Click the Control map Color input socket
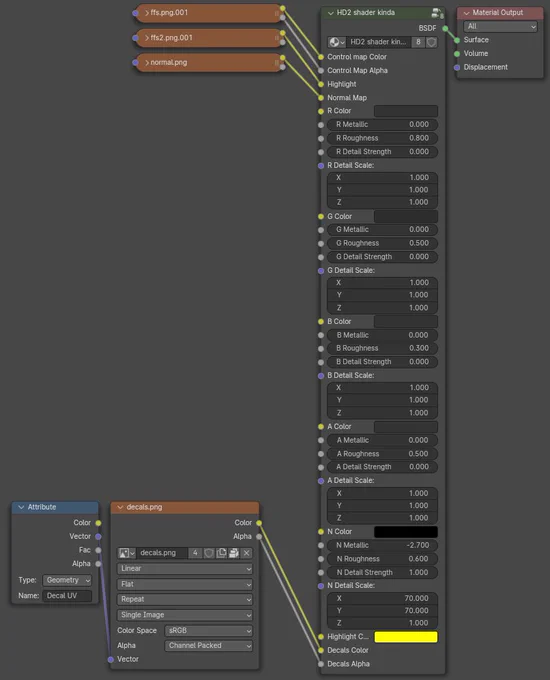 pyautogui.click(x=321, y=57)
